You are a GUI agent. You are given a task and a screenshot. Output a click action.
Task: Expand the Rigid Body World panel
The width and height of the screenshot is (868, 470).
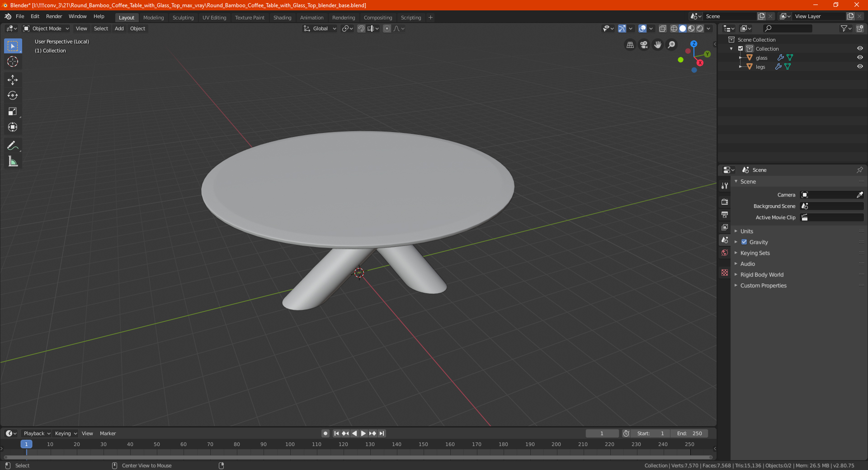[762, 274]
